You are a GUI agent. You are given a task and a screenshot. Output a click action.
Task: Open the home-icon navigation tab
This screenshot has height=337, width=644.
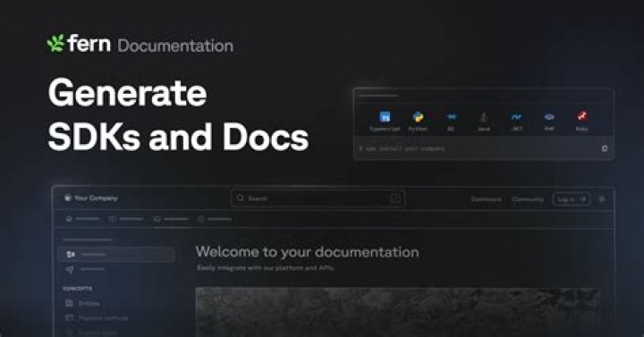83,219
